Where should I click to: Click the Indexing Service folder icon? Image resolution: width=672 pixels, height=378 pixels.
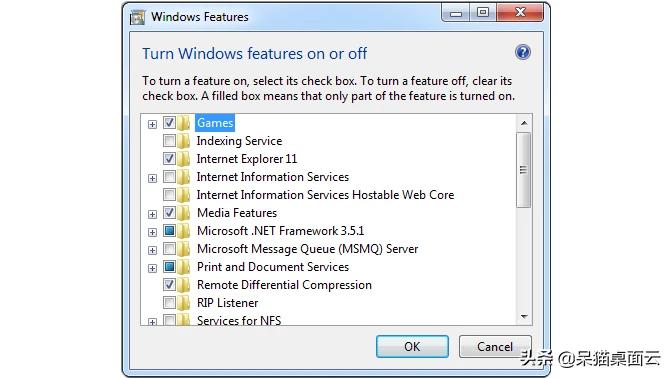[184, 141]
